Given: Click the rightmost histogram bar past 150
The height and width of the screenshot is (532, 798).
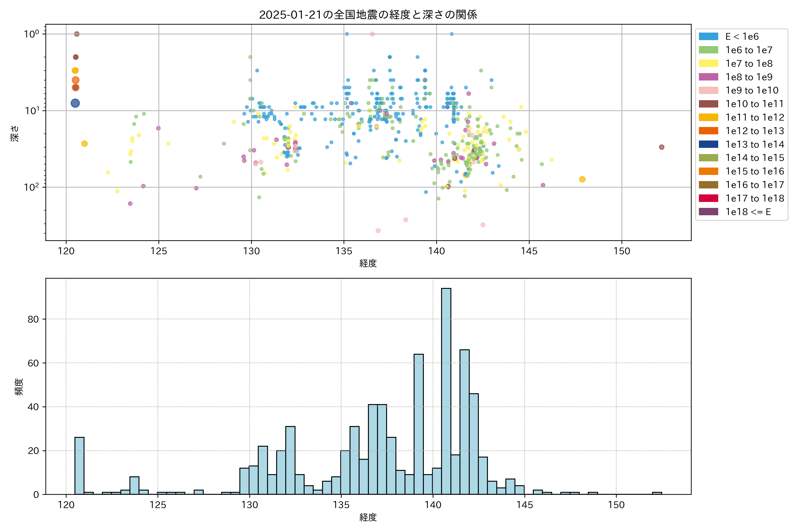Looking at the screenshot, I should click(x=657, y=493).
